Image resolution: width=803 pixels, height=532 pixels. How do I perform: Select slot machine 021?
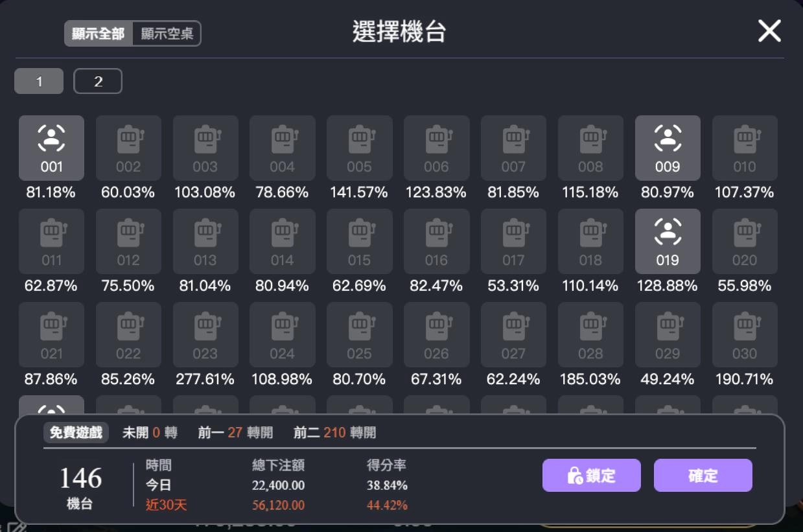(51, 334)
